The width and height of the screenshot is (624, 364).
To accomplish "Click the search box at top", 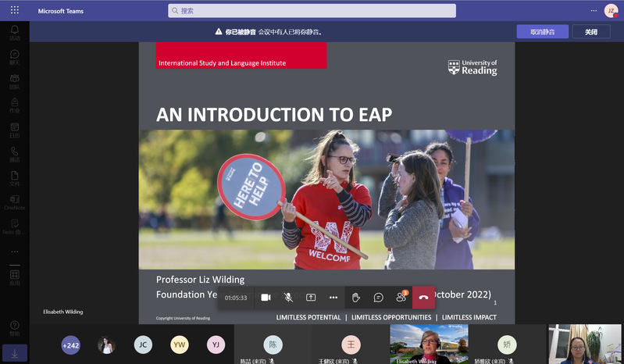I will (x=312, y=11).
